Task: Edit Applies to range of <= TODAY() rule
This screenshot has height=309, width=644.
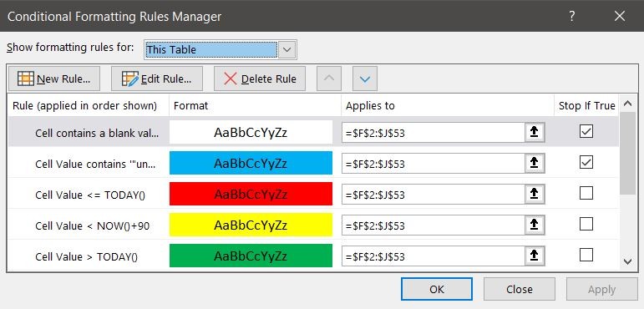Action: point(434,195)
